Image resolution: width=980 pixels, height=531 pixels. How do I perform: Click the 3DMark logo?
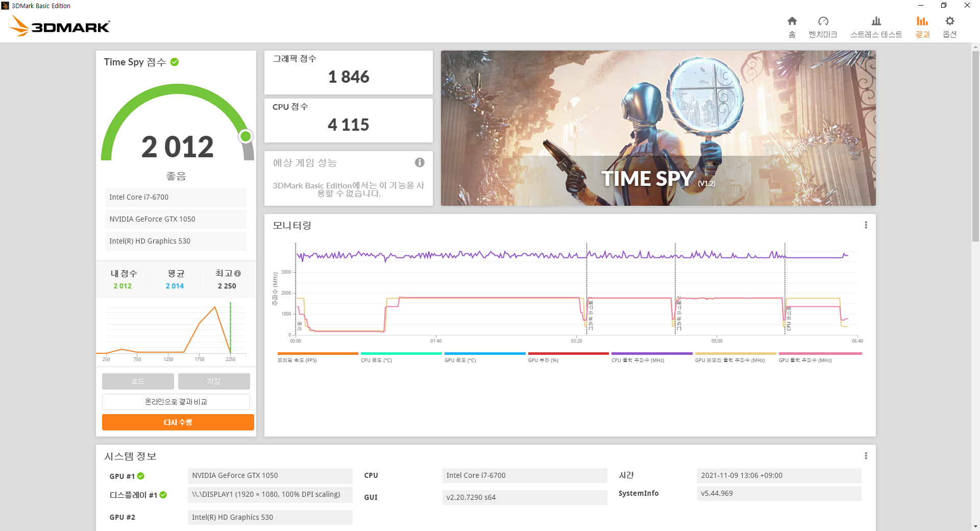[x=60, y=26]
